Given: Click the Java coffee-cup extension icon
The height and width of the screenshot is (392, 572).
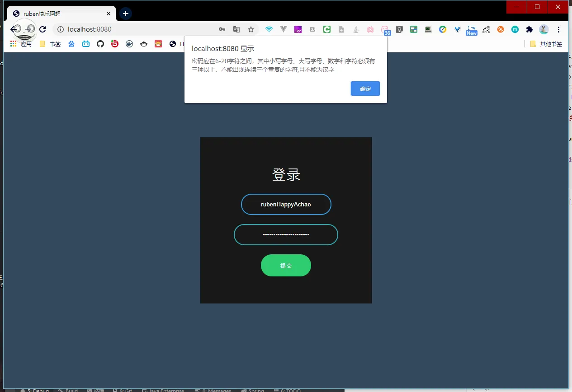Looking at the screenshot, I should pyautogui.click(x=356, y=29).
